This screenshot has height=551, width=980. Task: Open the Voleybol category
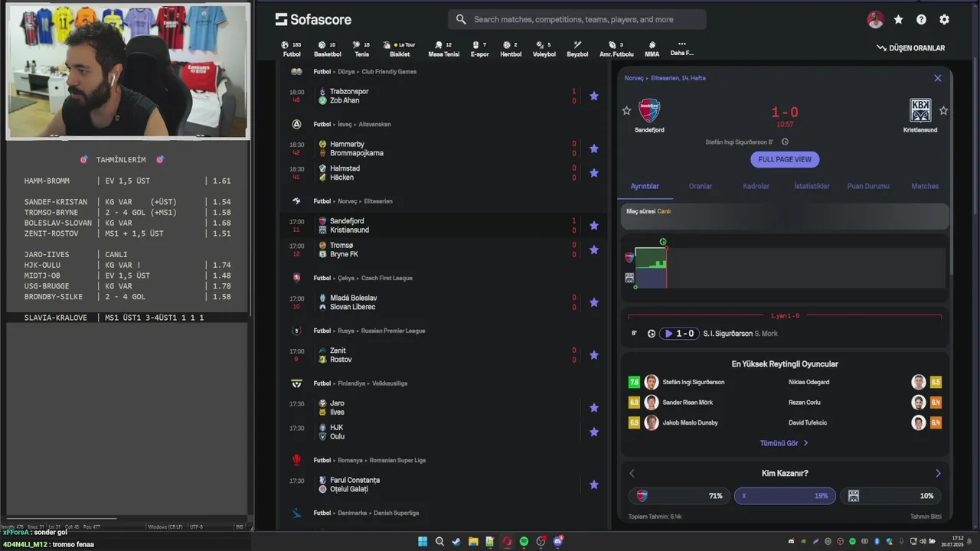[544, 49]
